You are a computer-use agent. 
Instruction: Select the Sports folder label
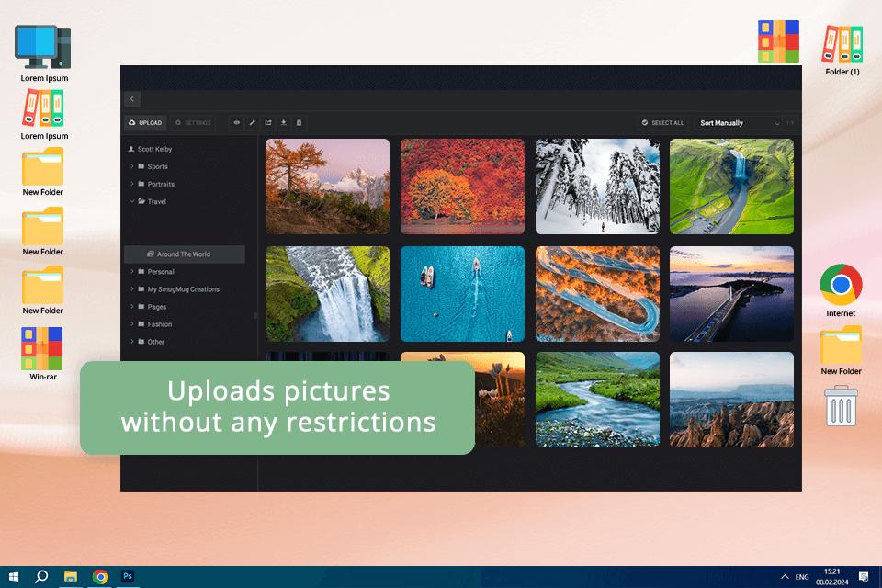coord(157,166)
